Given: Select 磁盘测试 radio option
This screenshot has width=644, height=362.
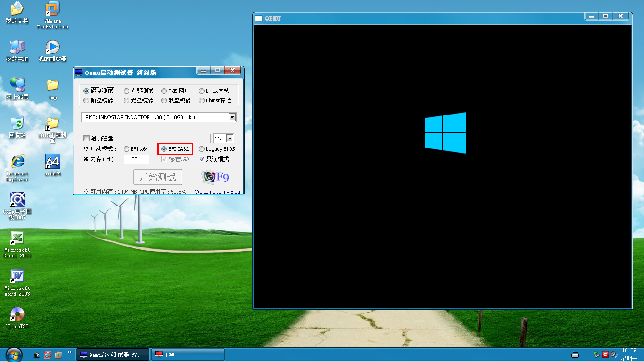Looking at the screenshot, I should [x=99, y=91].
